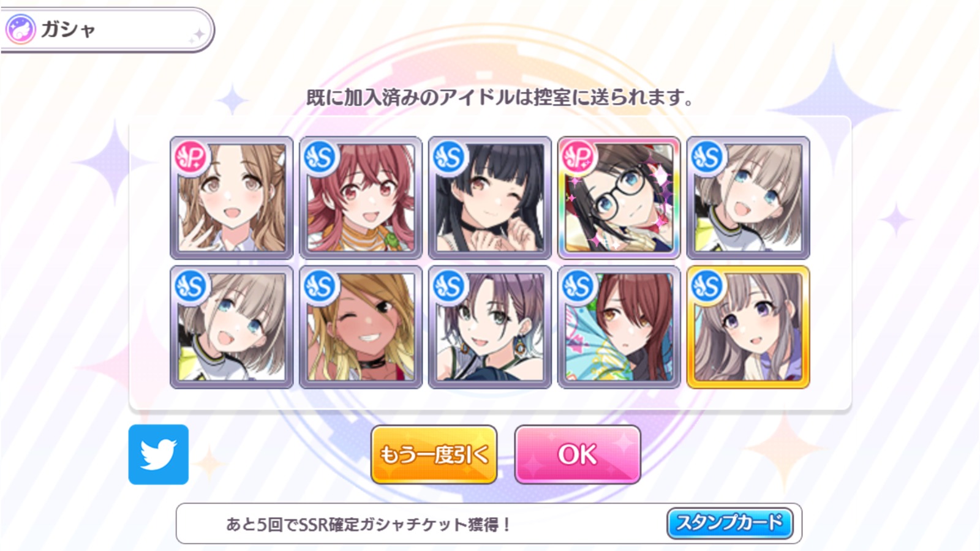Select the dark red-haired idol with umbrella card
This screenshot has height=551, width=980.
(619, 327)
